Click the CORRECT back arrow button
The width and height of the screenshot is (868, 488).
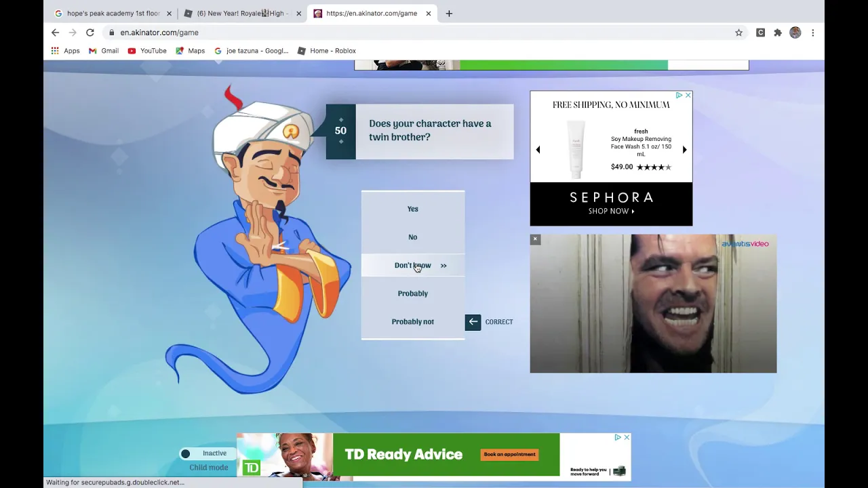point(473,322)
